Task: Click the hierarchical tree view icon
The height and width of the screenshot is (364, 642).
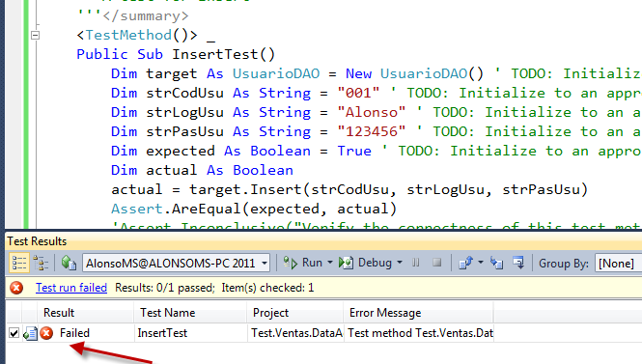Action: tap(41, 263)
